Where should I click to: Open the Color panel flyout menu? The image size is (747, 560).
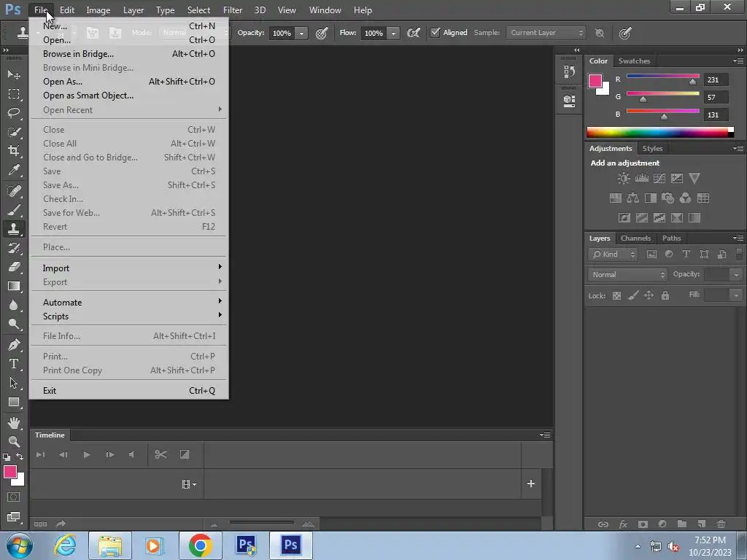tap(738, 61)
